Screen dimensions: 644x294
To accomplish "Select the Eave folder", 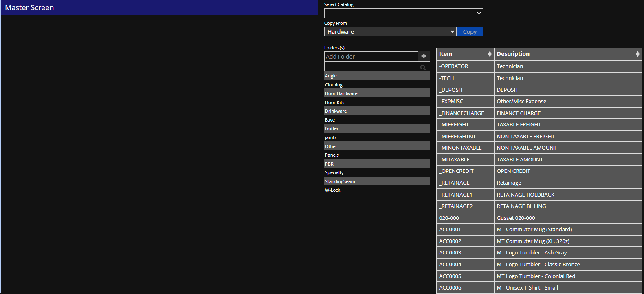I will point(377,120).
